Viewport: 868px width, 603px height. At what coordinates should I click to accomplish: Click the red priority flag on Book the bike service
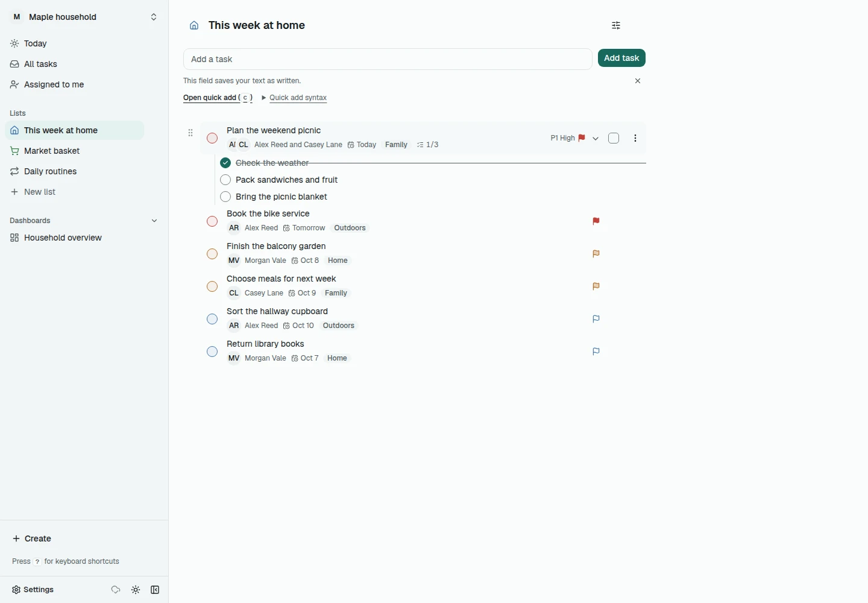click(x=596, y=221)
